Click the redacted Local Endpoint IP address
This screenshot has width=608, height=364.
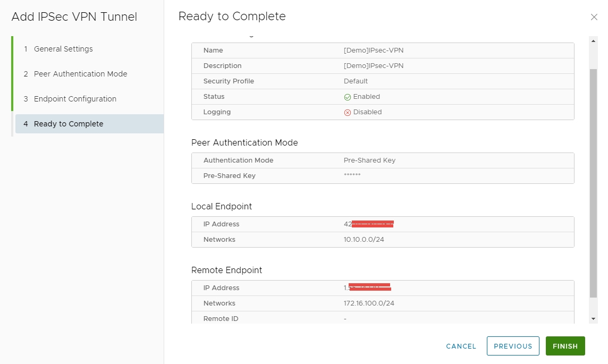point(369,224)
